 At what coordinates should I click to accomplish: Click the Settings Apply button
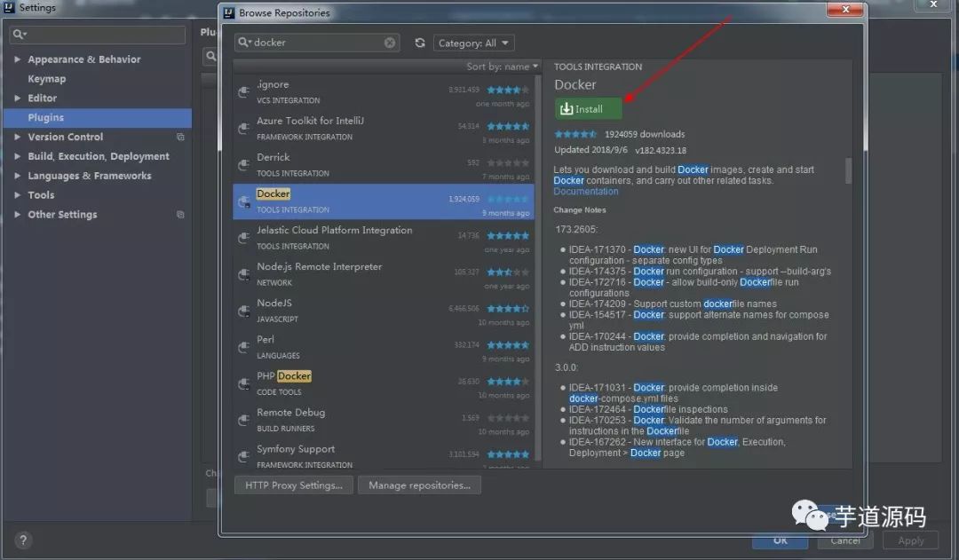coord(910,540)
